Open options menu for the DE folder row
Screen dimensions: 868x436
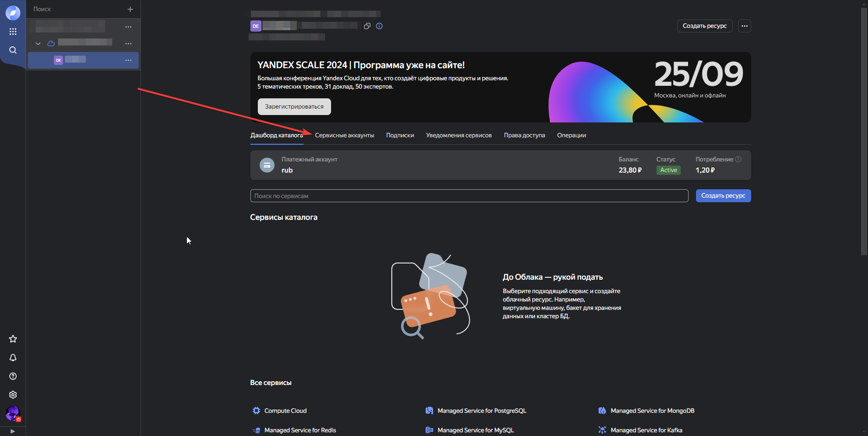tap(128, 60)
